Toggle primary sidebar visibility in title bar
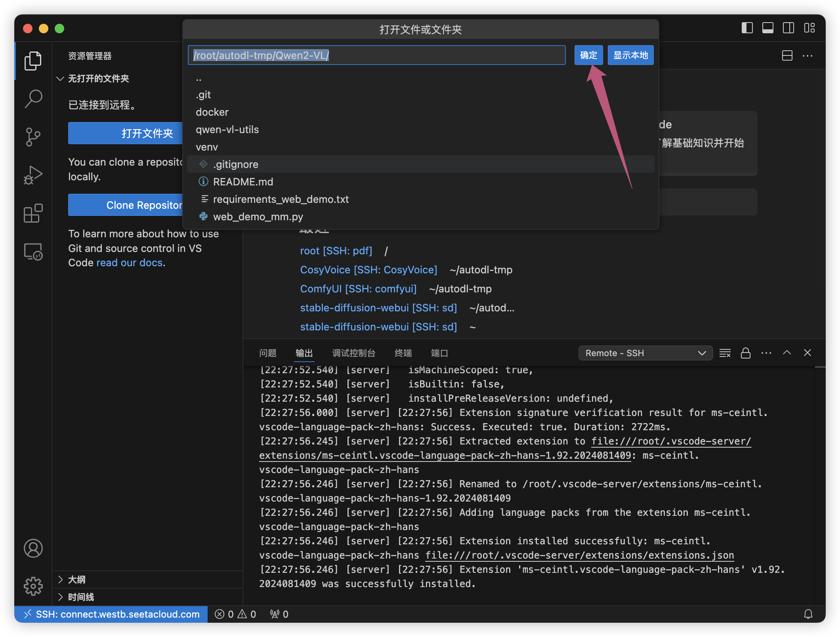The image size is (840, 637). tap(747, 28)
